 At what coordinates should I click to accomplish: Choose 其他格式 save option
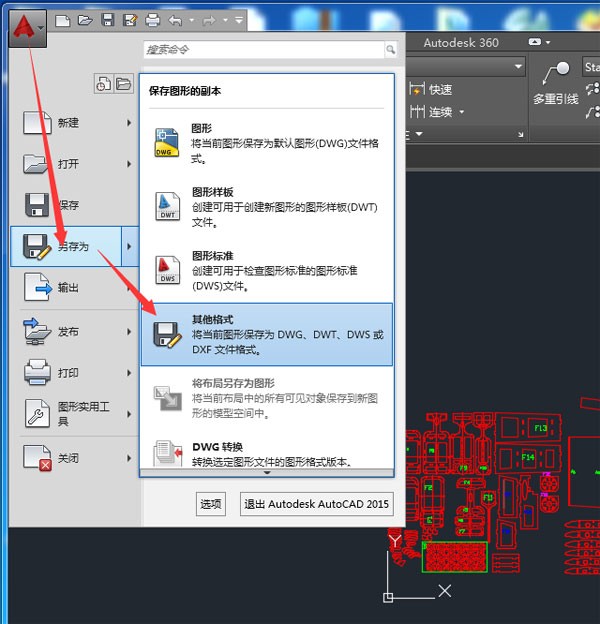pos(266,334)
